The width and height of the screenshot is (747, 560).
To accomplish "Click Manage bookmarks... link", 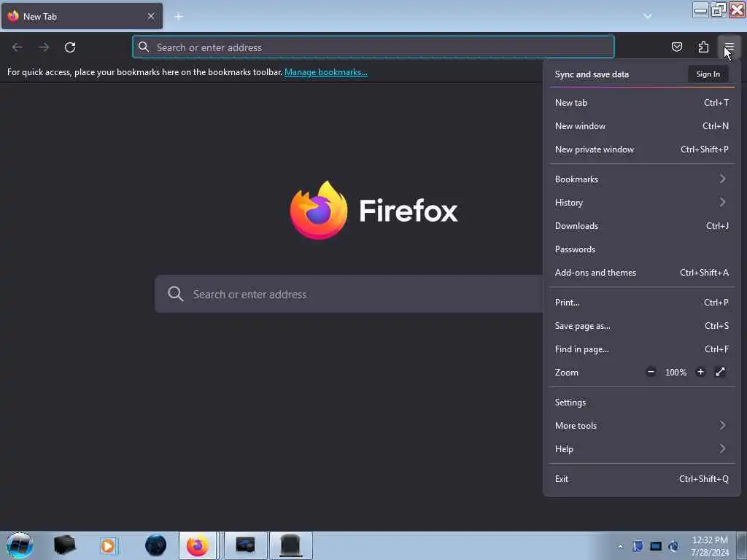I will (x=326, y=72).
